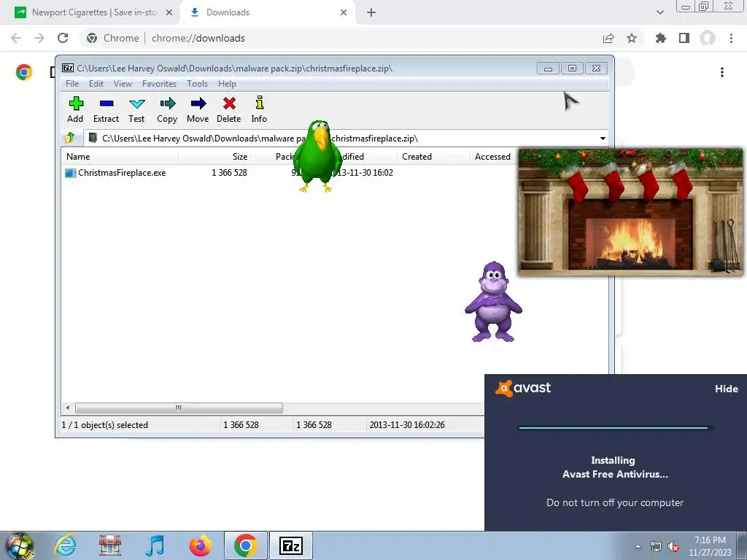This screenshot has height=560, width=747.
Task: Click the 7-Zip horizontal scrollbar thumb
Action: (179, 408)
